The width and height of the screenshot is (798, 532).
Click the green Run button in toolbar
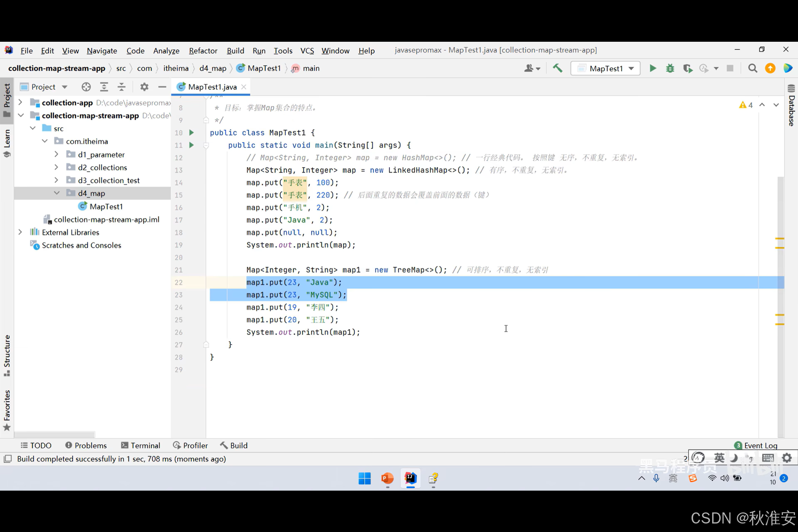point(653,68)
